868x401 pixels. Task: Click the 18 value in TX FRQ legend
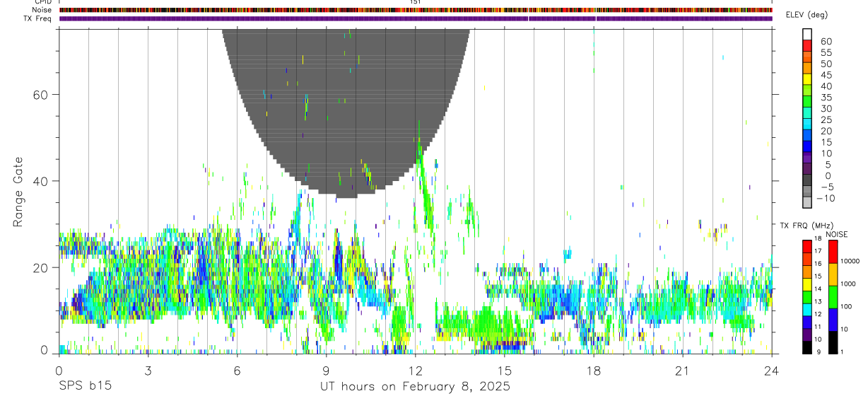click(x=818, y=239)
